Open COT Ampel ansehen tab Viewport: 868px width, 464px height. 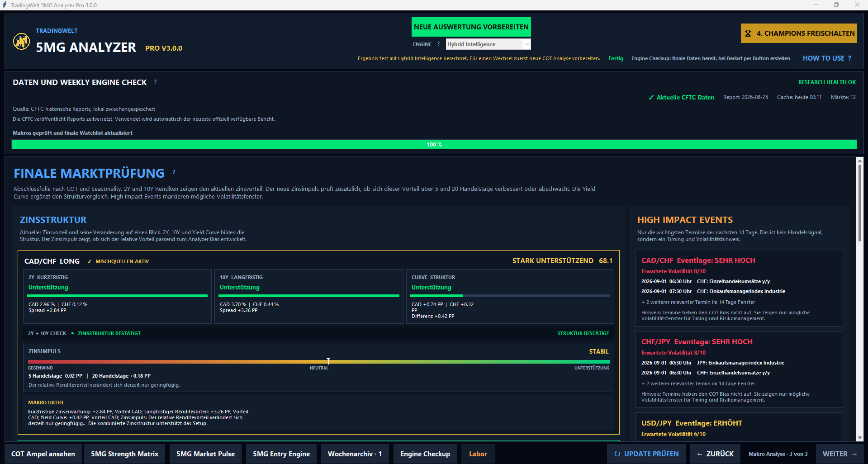[x=43, y=454]
